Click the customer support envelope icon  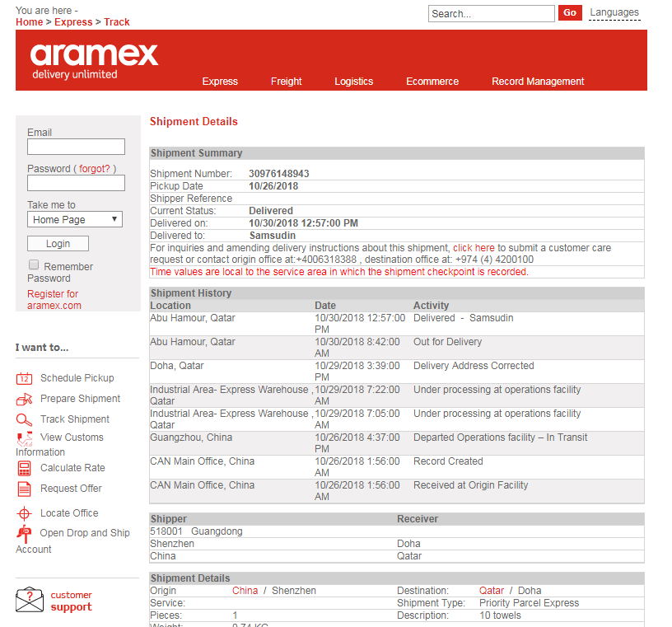point(30,601)
